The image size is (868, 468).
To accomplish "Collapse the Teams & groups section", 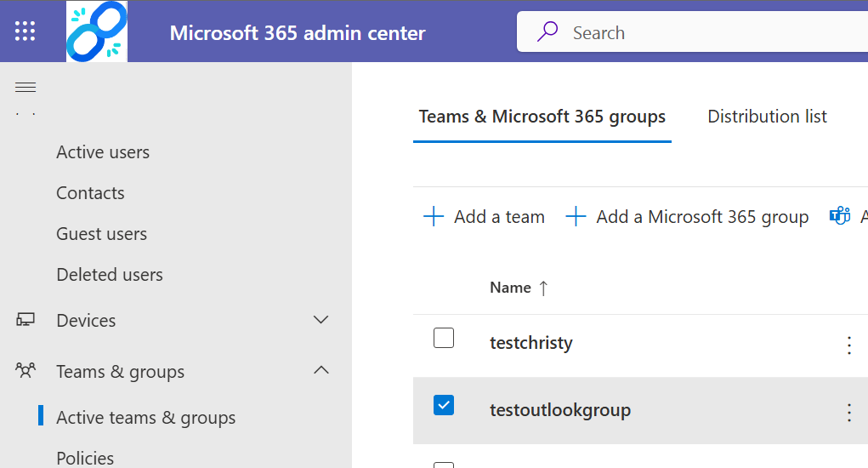I will click(x=321, y=370).
